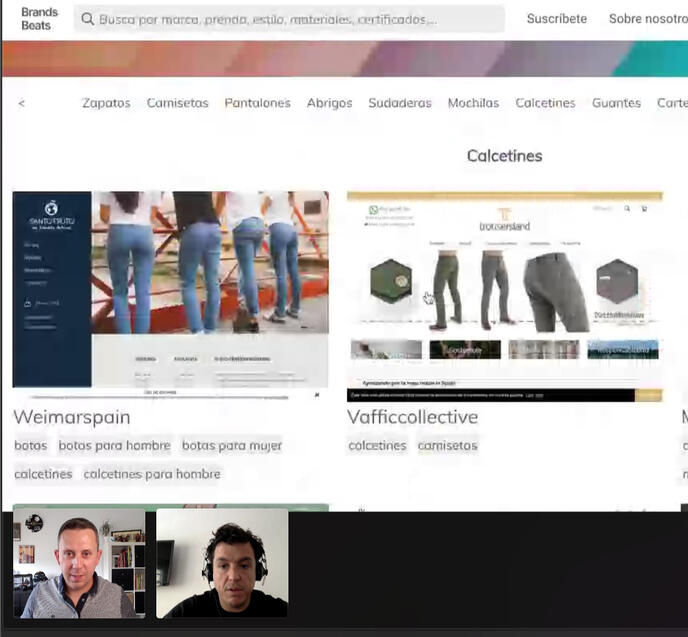Click the 'camisetas' tag under Vafficcollective
Screen dimensions: 688x637
pos(448,445)
